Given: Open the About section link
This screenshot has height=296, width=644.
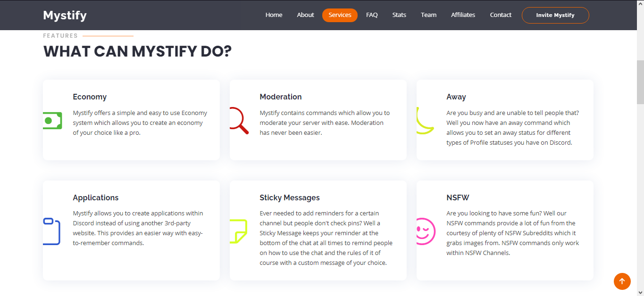Looking at the screenshot, I should [x=305, y=15].
